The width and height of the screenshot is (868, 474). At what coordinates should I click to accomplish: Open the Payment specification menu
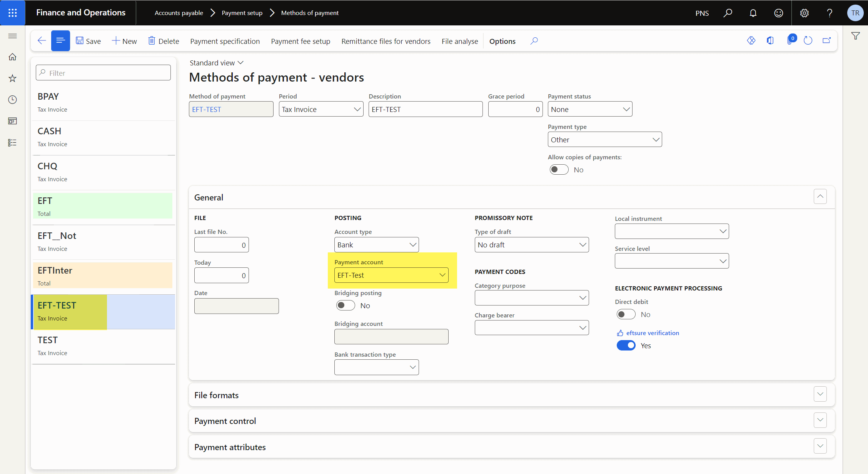click(225, 41)
